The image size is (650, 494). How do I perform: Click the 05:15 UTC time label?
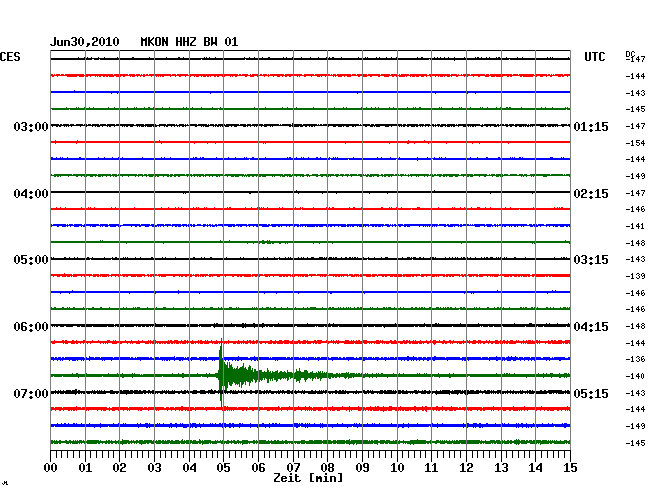(x=591, y=393)
